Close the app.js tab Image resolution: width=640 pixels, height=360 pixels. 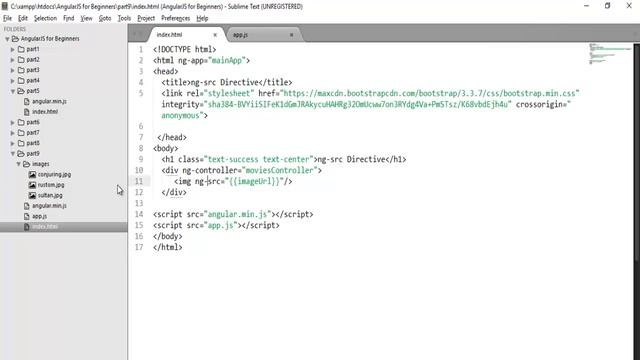(x=291, y=35)
